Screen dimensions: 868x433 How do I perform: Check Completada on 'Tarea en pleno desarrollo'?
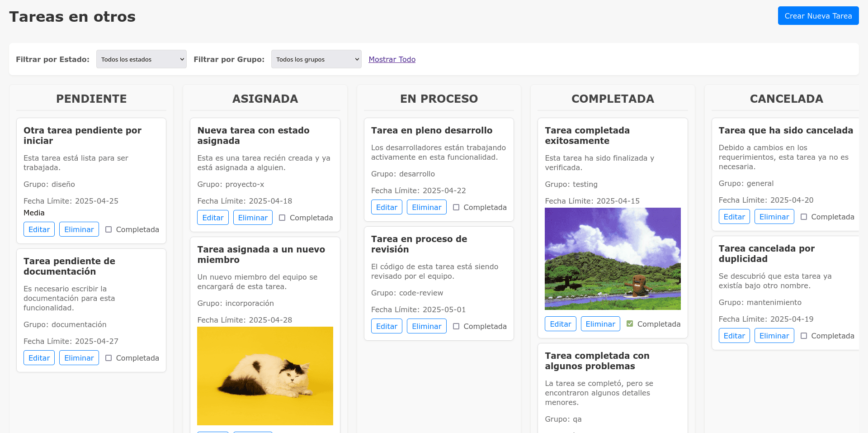tap(456, 207)
